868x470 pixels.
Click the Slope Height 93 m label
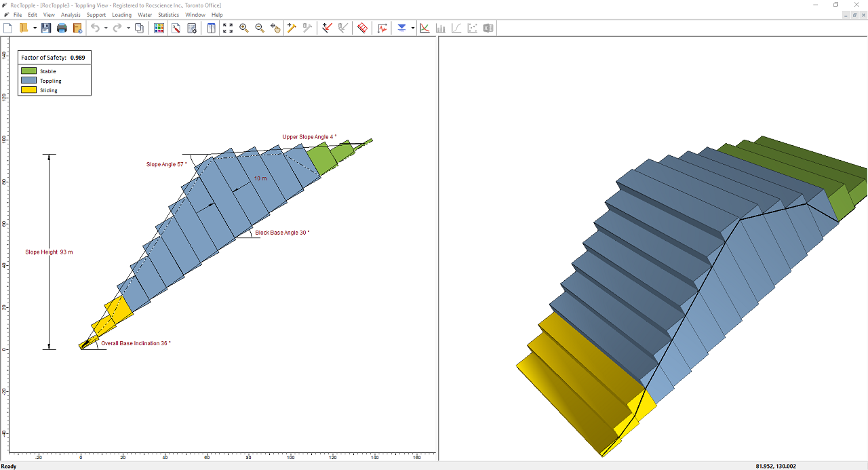pyautogui.click(x=49, y=252)
